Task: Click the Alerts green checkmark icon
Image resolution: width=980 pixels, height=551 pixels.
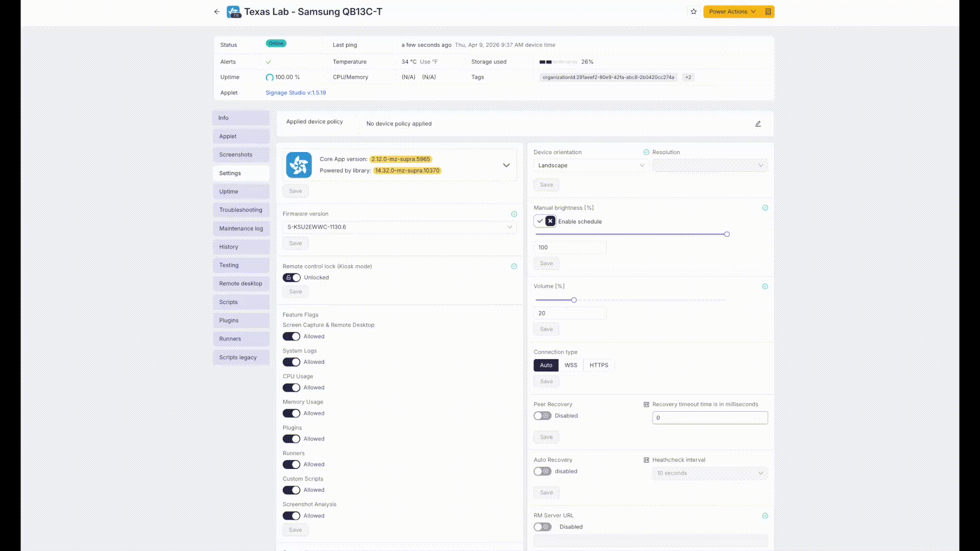Action: coord(268,62)
